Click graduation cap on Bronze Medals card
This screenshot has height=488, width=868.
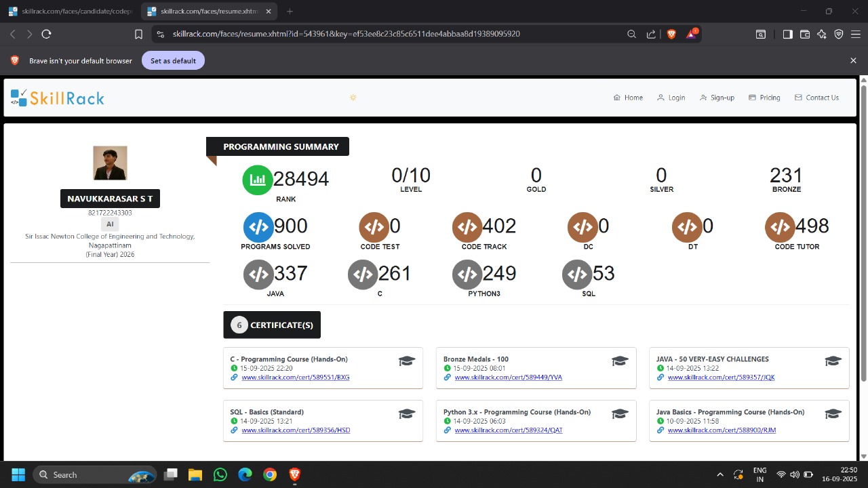pyautogui.click(x=620, y=361)
